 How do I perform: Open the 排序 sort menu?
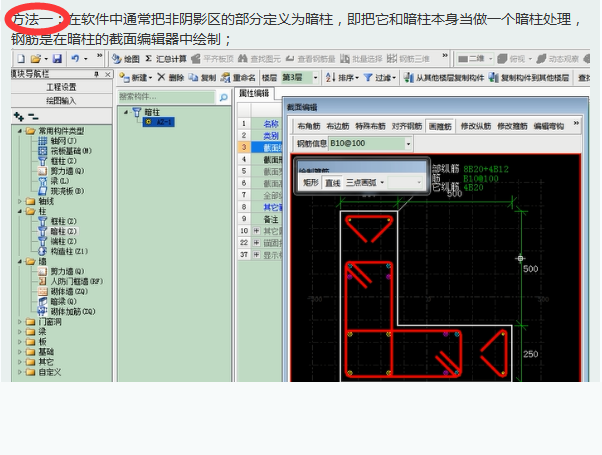342,78
